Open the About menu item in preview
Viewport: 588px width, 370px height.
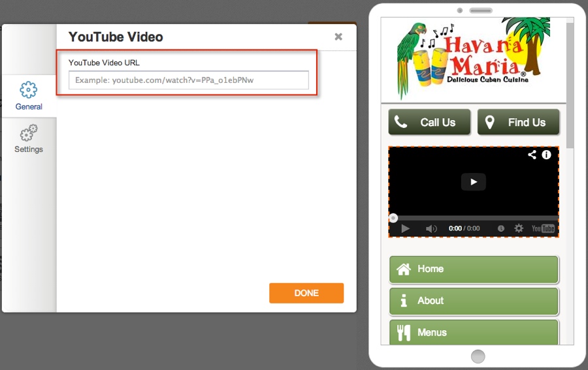(474, 301)
